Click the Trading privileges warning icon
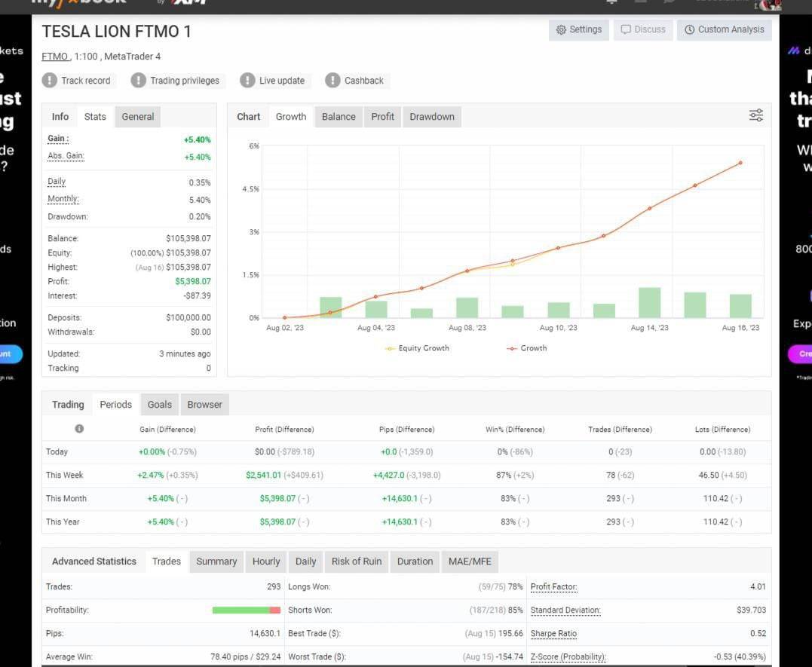 138,81
